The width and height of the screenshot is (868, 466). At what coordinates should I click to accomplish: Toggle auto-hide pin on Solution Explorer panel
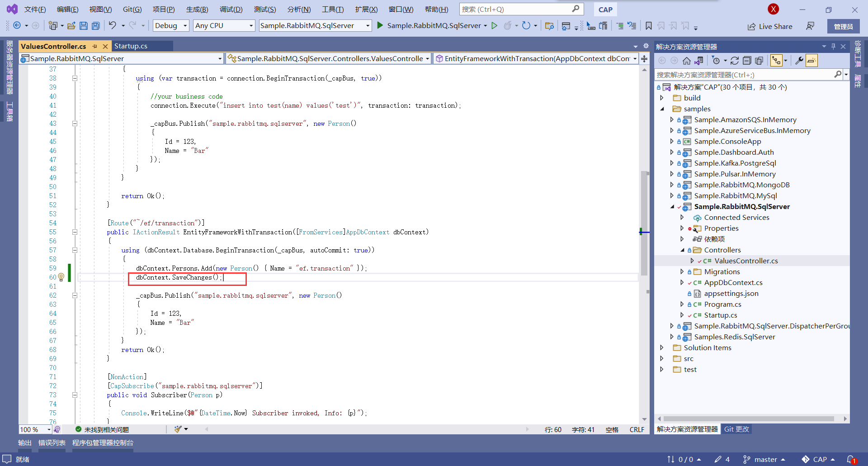pos(833,46)
